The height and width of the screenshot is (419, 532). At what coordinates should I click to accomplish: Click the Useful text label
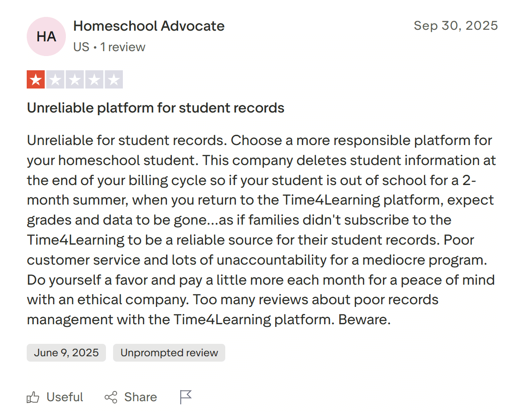click(x=64, y=397)
